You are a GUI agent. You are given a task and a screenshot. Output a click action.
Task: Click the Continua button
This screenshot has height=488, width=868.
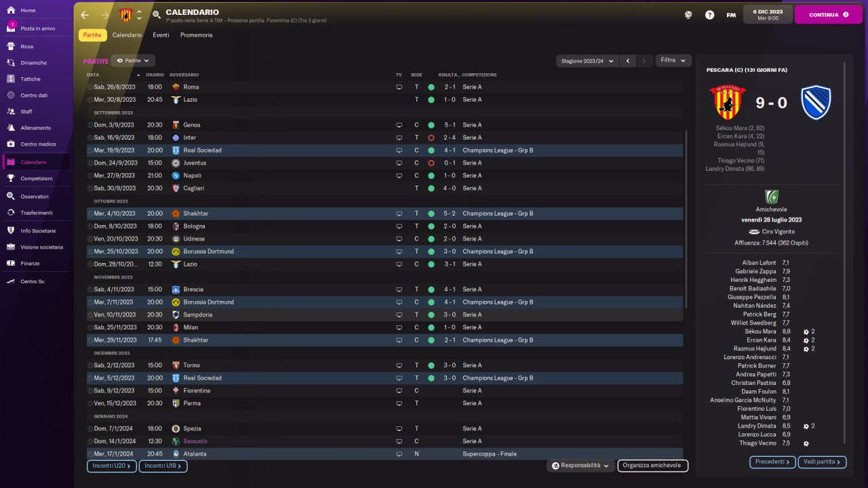[x=828, y=14]
